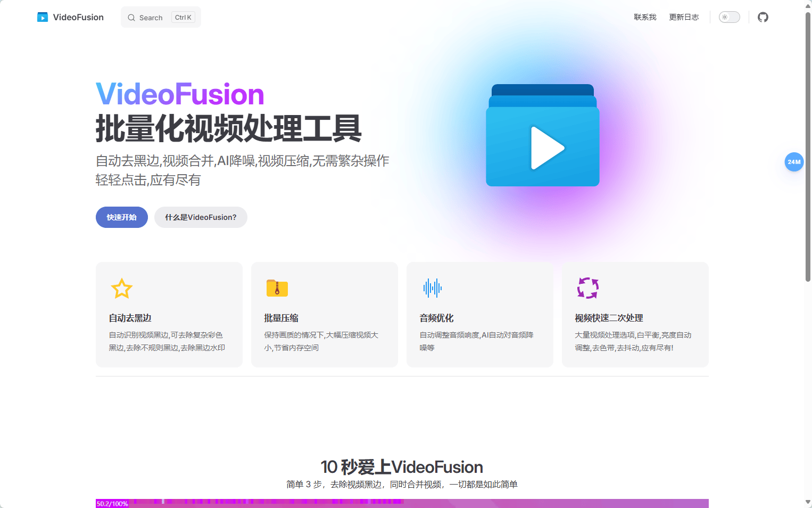Click the large play folder hero image

pos(543,135)
